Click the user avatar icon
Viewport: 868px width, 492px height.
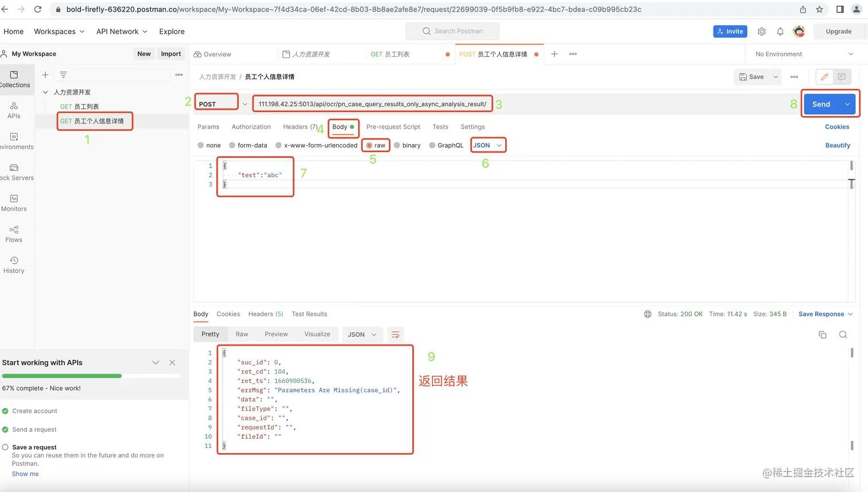[799, 32]
